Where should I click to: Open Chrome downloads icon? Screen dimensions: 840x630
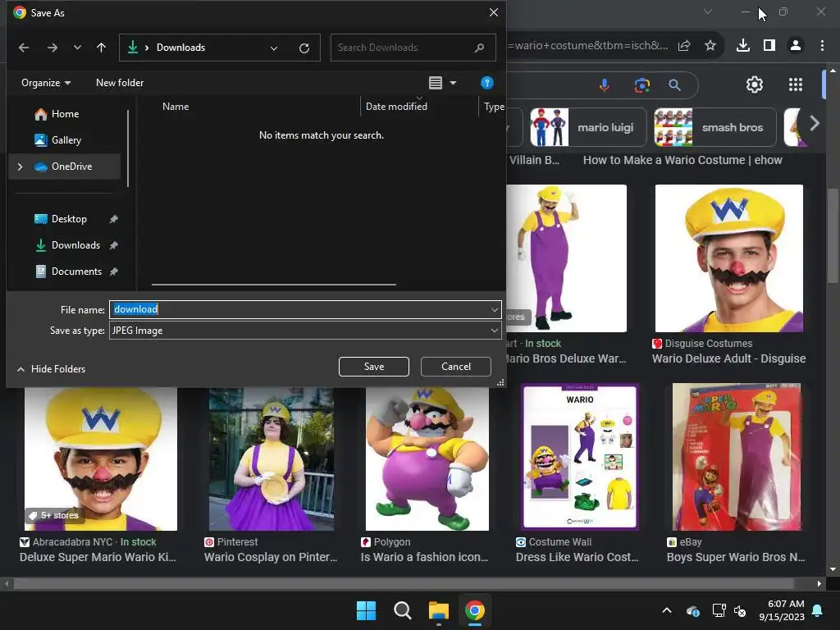[743, 46]
